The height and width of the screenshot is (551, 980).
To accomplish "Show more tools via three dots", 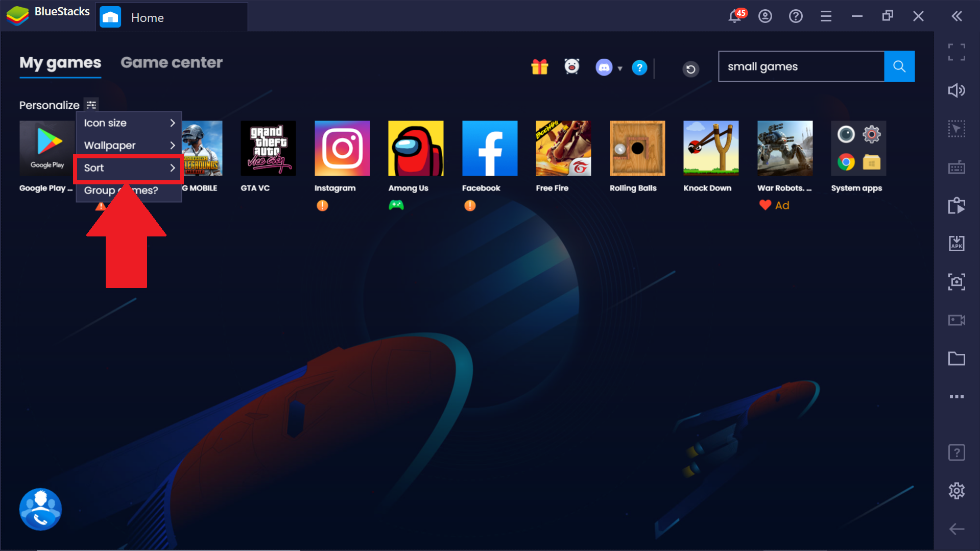I will (x=957, y=397).
